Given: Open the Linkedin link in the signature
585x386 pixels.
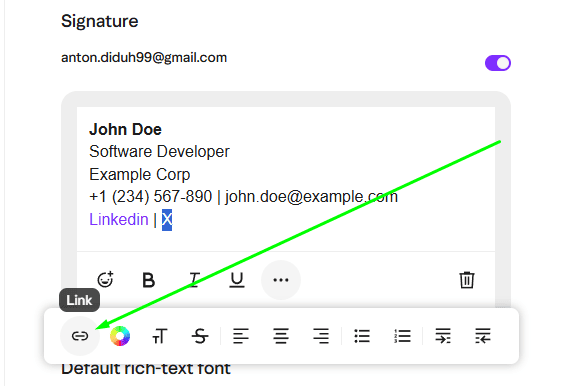Looking at the screenshot, I should 119,219.
